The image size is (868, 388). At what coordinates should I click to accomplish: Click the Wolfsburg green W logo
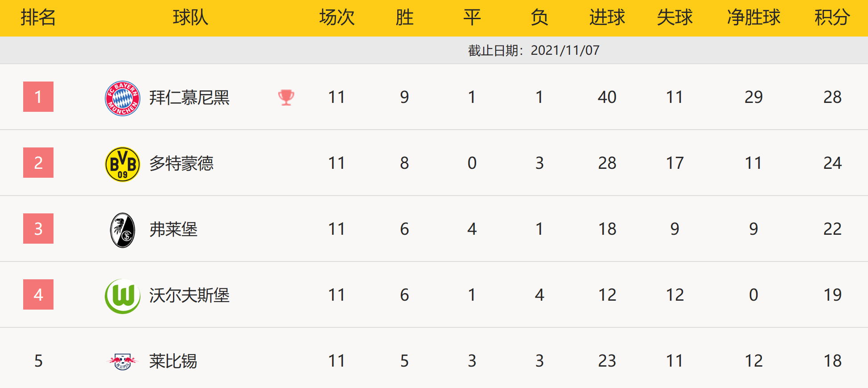[x=123, y=296]
